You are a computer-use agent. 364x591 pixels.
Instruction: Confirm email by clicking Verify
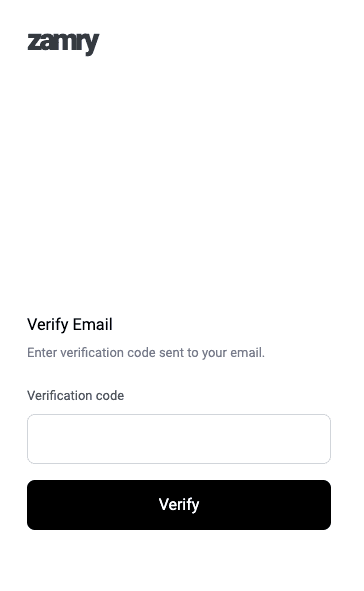coord(179,505)
